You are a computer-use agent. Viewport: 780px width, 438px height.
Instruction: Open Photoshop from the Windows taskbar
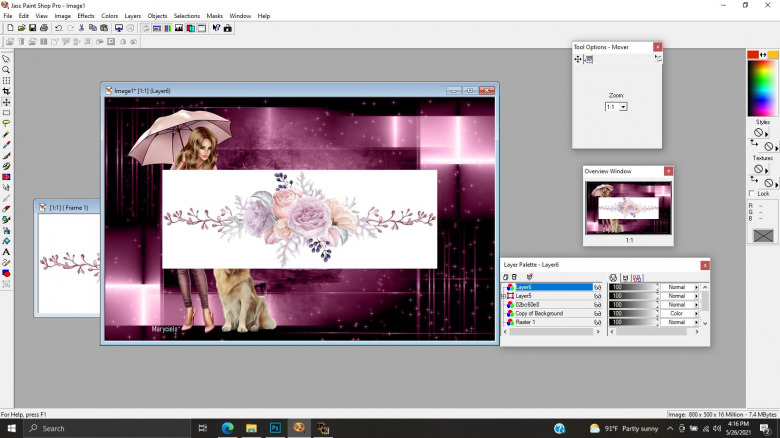click(274, 428)
